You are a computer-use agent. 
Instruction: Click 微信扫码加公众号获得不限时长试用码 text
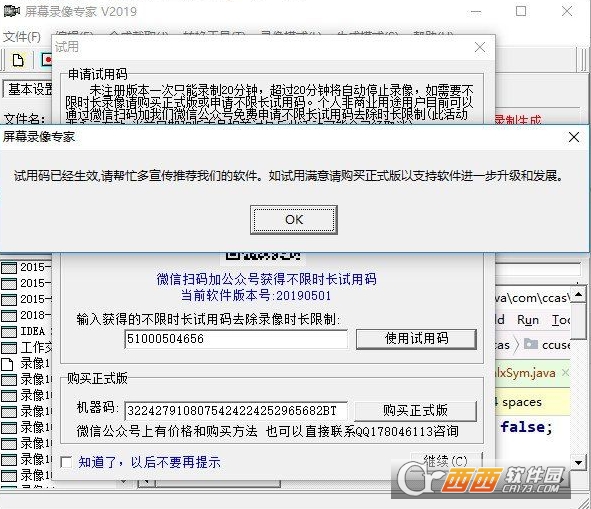click(266, 279)
